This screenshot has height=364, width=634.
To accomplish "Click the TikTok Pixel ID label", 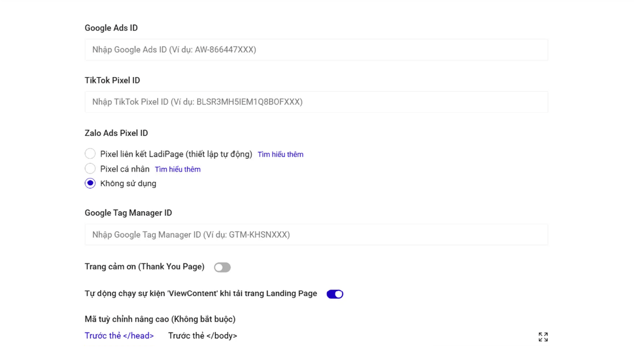I will (x=112, y=81).
